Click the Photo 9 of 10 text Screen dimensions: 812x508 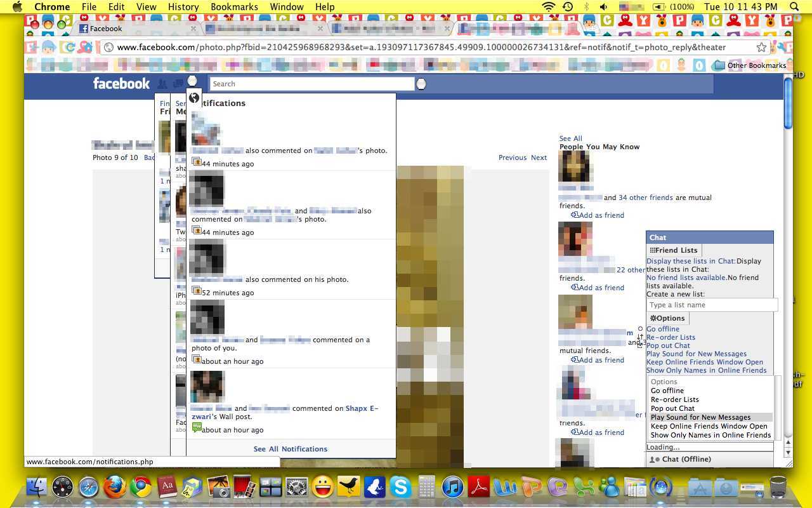pos(115,157)
